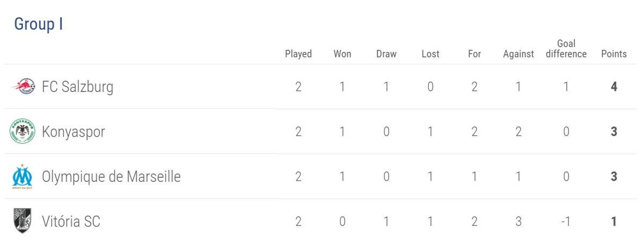Open the Konyaspor team name link
Viewport: 644px width, 242px height.
(x=73, y=132)
